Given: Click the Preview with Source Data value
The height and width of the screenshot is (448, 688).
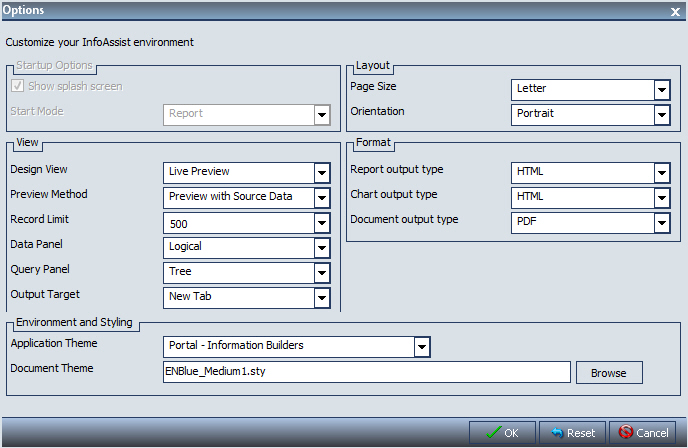Looking at the screenshot, I should [239, 198].
